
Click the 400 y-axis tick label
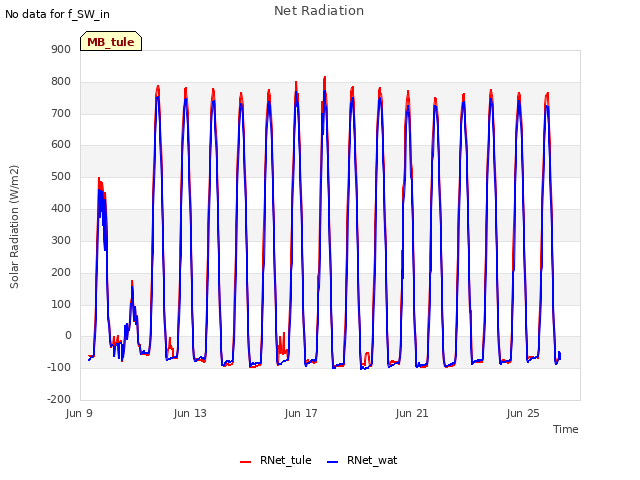pyautogui.click(x=61, y=208)
